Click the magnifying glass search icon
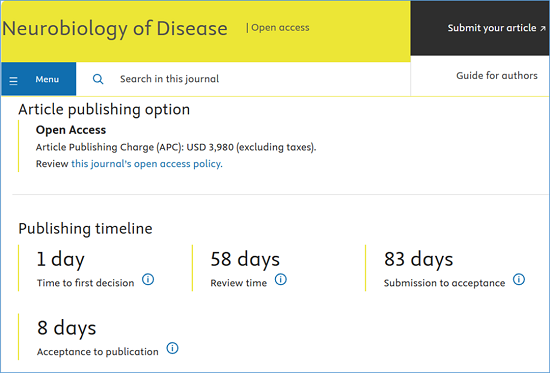The height and width of the screenshot is (373, 550). (98, 79)
